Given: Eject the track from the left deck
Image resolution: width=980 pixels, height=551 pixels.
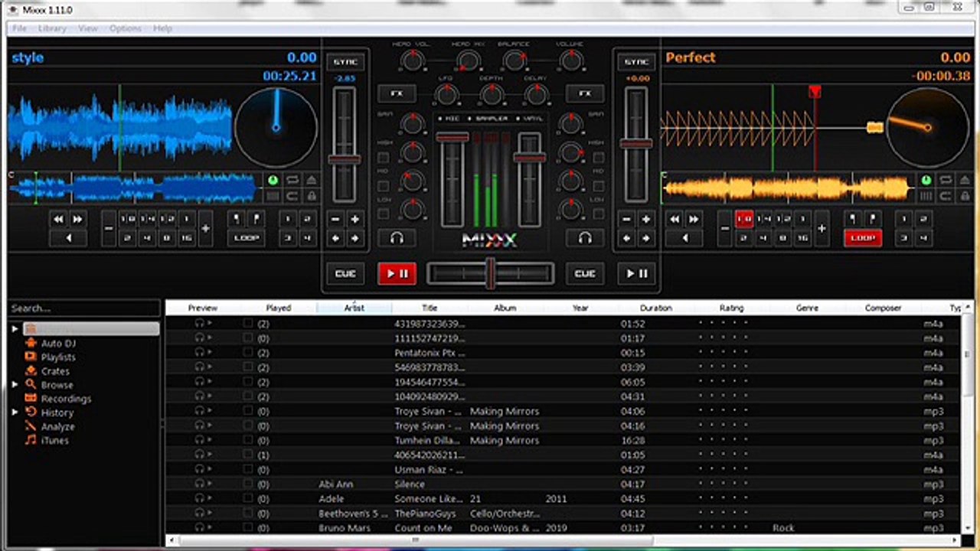Looking at the screenshot, I should pyautogui.click(x=312, y=180).
